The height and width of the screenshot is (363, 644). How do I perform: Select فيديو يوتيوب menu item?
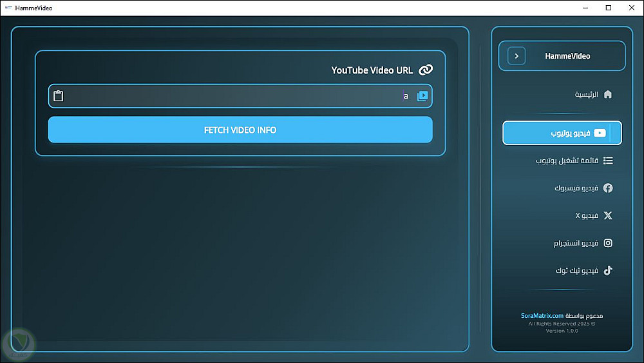[562, 133]
